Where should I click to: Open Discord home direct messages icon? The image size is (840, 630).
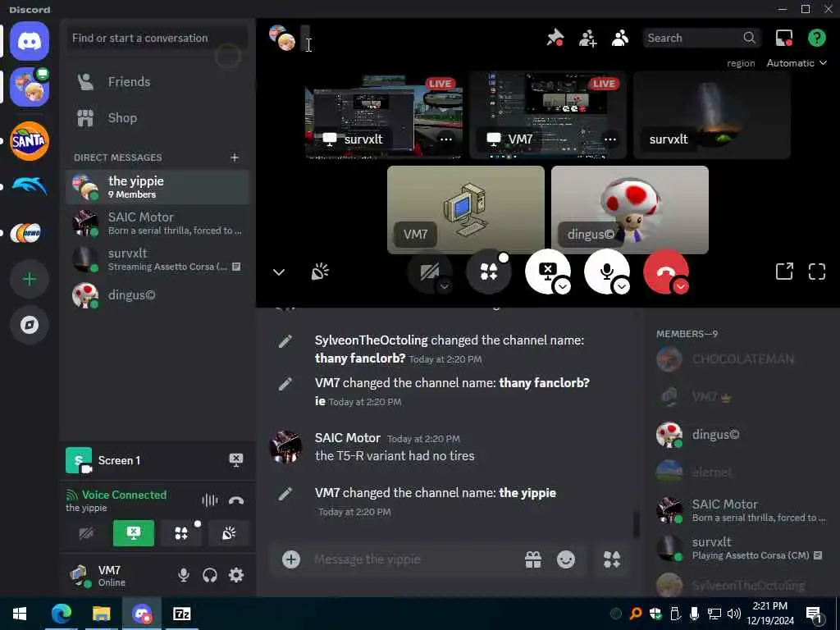tap(30, 41)
